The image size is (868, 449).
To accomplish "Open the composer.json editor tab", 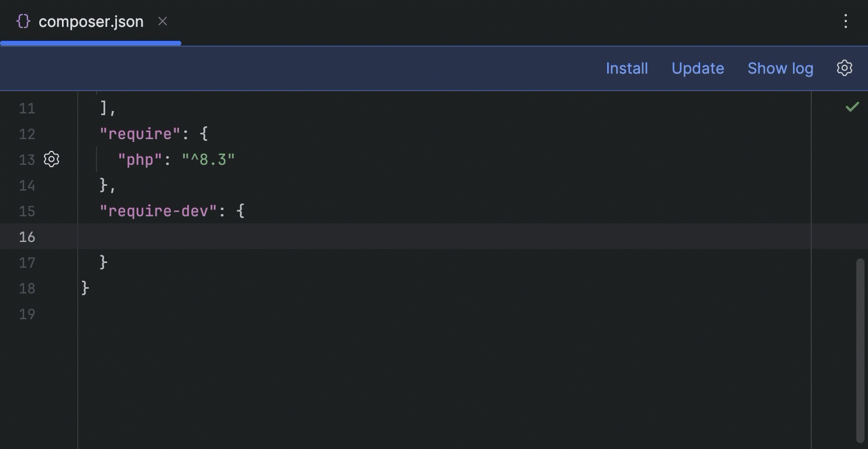I will [x=91, y=22].
